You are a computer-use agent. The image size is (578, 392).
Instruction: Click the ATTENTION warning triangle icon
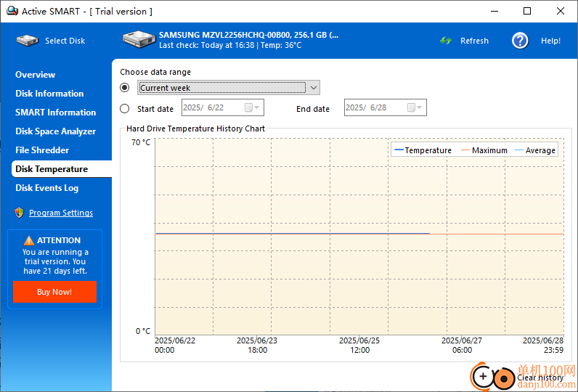[x=29, y=240]
